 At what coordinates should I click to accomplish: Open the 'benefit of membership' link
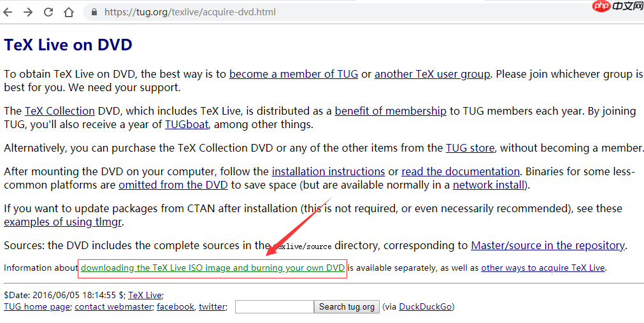click(390, 111)
